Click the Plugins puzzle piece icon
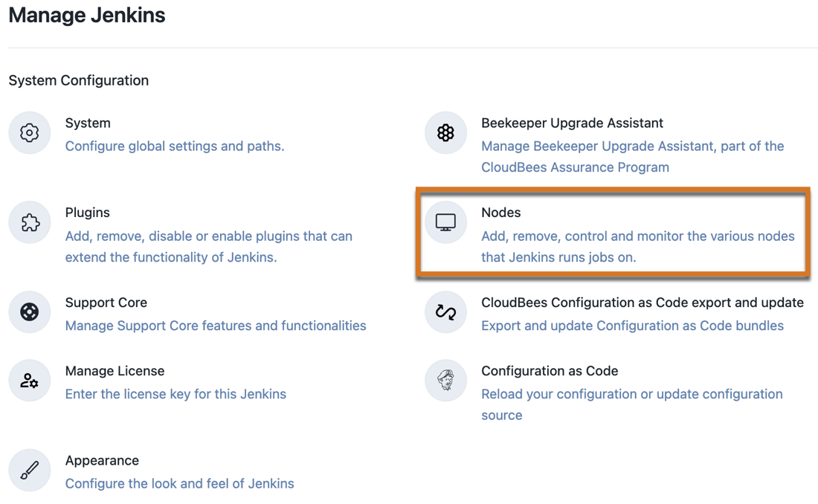The image size is (818, 504). [x=29, y=222]
